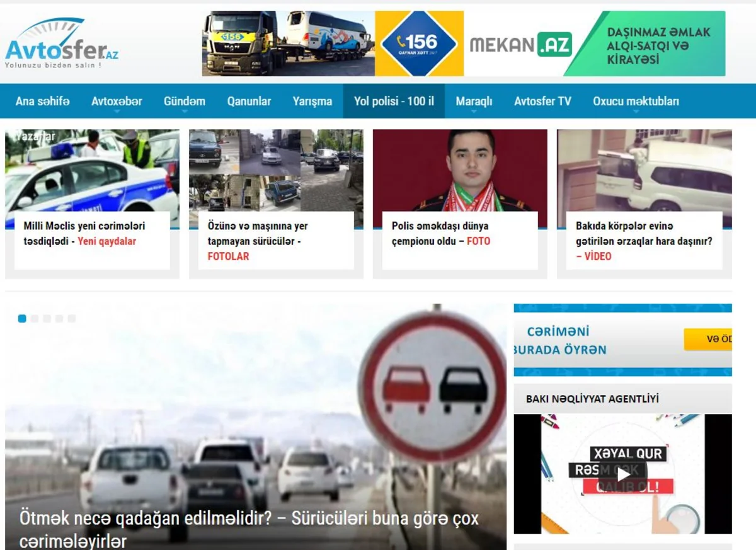Select the first slider dot
Screen dimensions: 756x550
point(22,319)
